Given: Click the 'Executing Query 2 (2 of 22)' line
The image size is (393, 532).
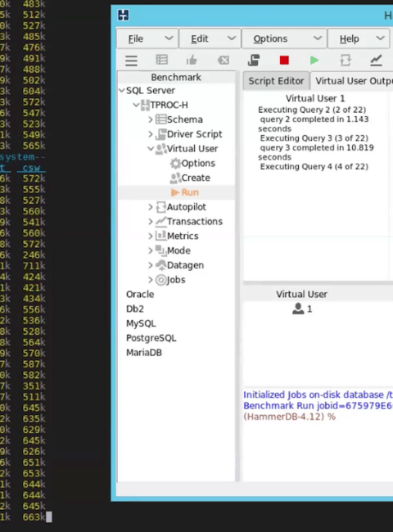Looking at the screenshot, I should click(312, 110).
